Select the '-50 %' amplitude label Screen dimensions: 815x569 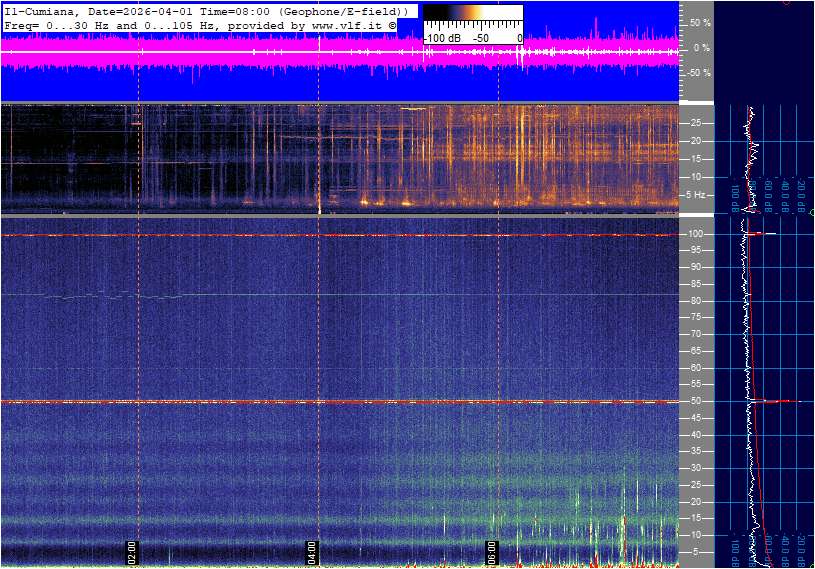tap(699, 73)
